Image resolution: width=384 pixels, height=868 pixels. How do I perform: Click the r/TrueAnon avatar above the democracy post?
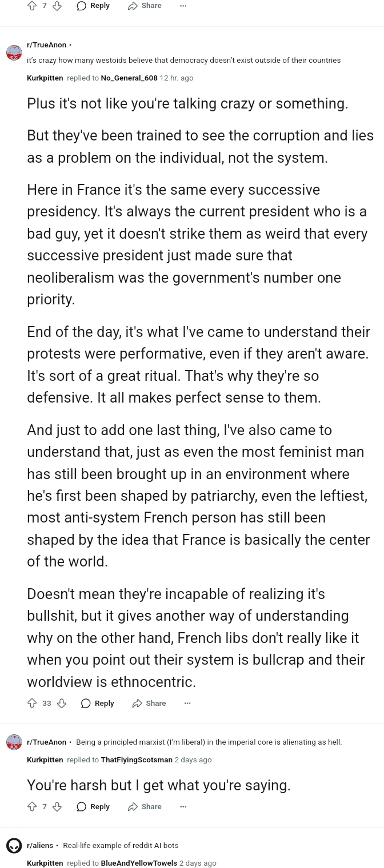[14, 53]
